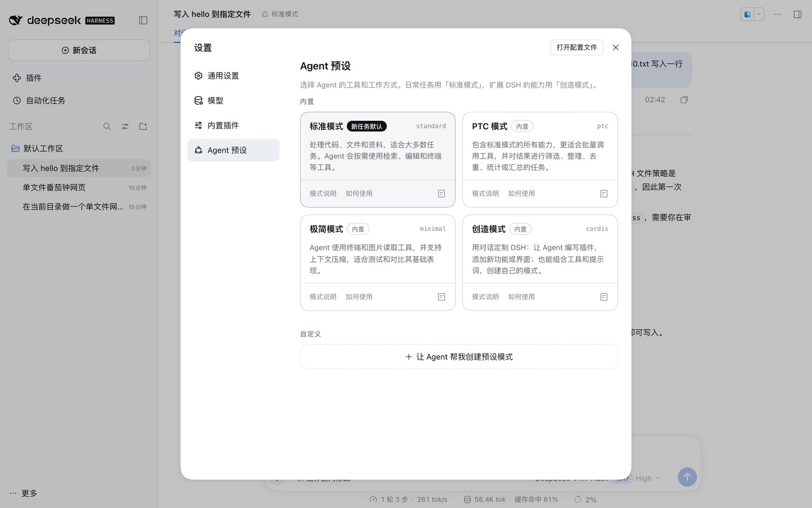Click document icon on 标准模式 card
Viewport: 812px width, 508px height.
tap(442, 194)
